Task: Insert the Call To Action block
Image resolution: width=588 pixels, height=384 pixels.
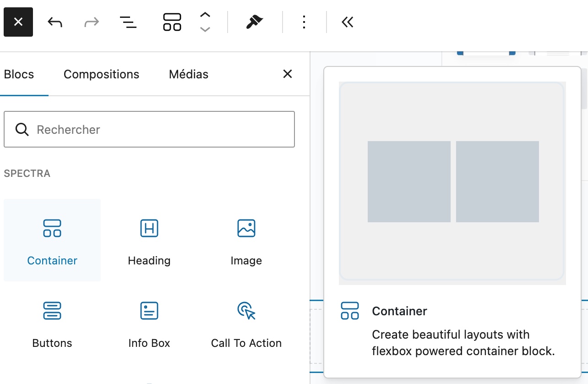Action: pos(246,323)
